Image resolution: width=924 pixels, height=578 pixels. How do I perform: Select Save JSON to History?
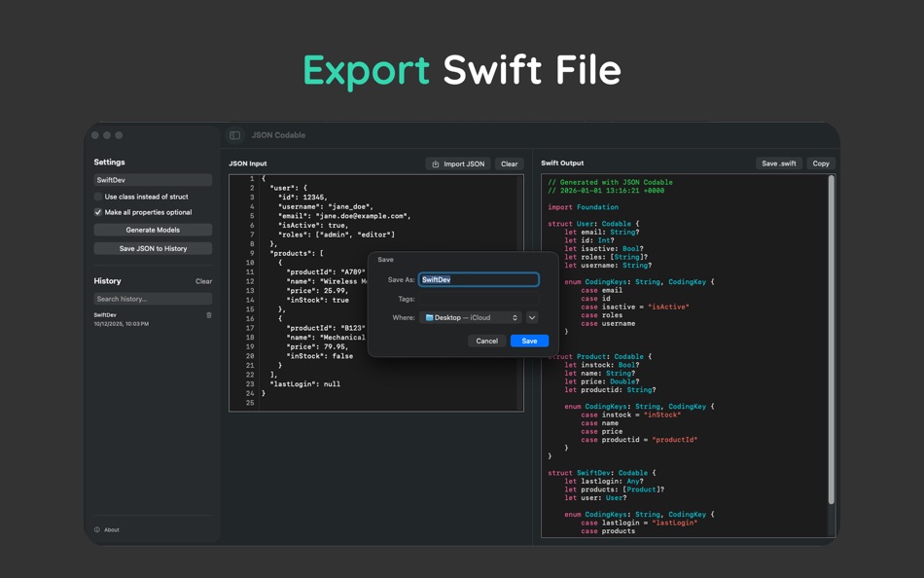pos(153,247)
